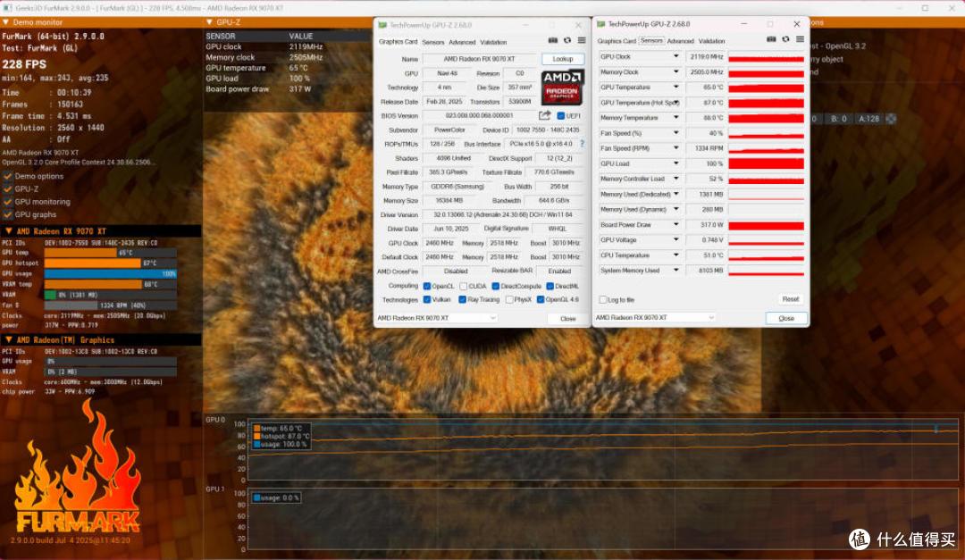Click icon next to A:128 color field

point(891,119)
